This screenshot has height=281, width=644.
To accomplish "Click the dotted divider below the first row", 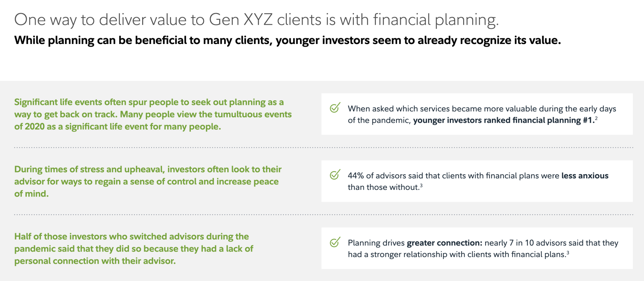I will pos(324,147).
